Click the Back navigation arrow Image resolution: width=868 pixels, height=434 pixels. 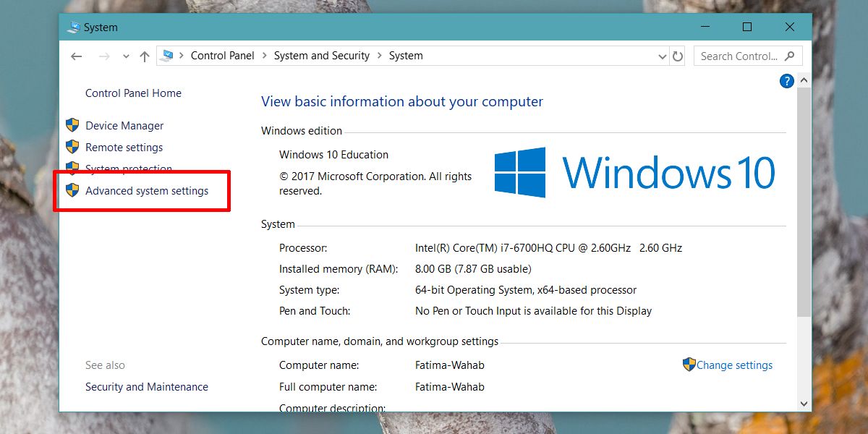point(77,56)
